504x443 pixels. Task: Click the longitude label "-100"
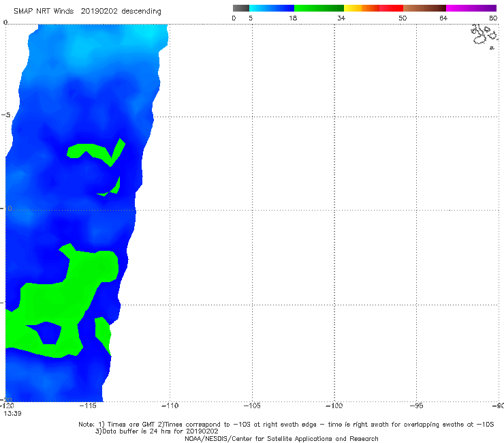pyautogui.click(x=334, y=406)
